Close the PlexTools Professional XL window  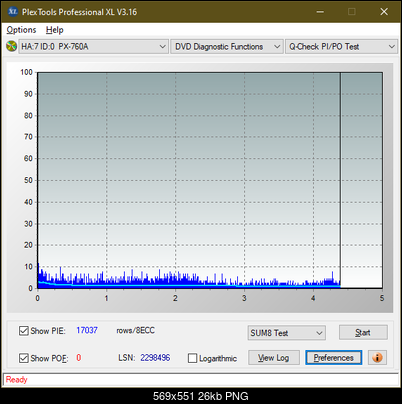[x=384, y=12]
